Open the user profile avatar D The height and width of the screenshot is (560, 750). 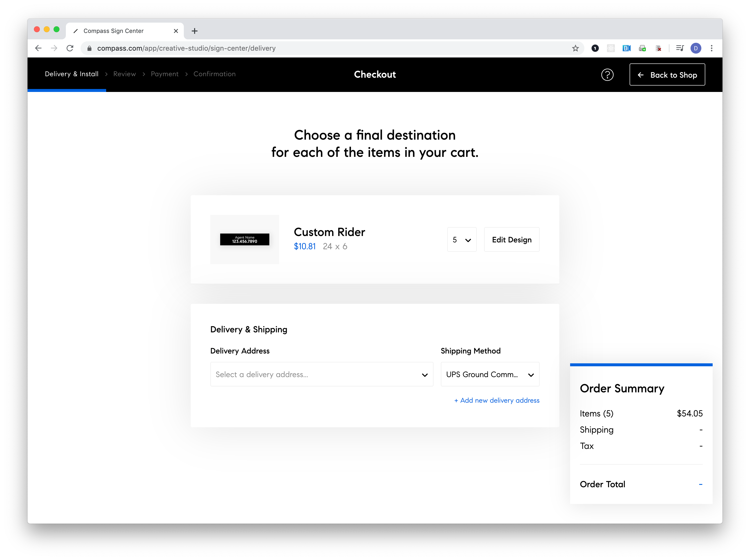coord(695,48)
